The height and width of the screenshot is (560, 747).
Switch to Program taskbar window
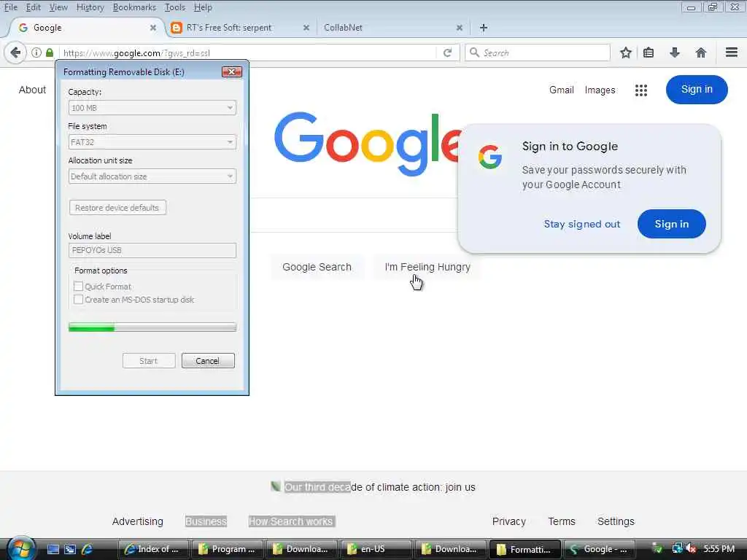(228, 549)
